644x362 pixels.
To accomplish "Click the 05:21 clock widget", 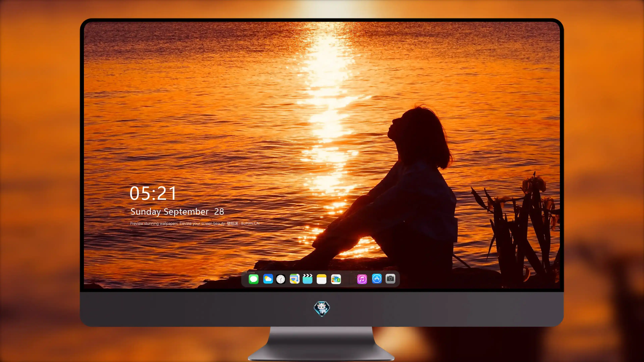I will click(x=153, y=193).
